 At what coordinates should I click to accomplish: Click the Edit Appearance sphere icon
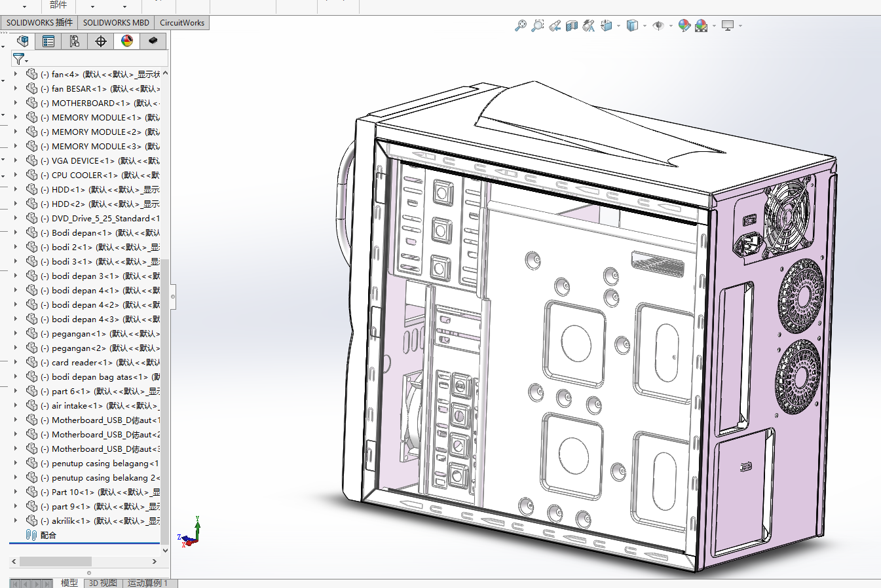684,26
